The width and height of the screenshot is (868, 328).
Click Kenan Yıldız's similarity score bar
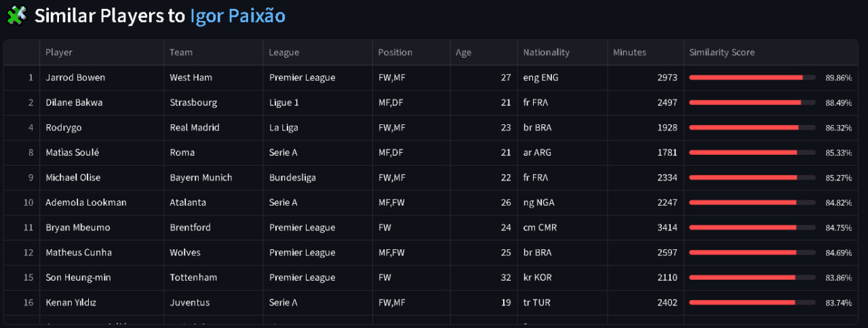click(752, 302)
